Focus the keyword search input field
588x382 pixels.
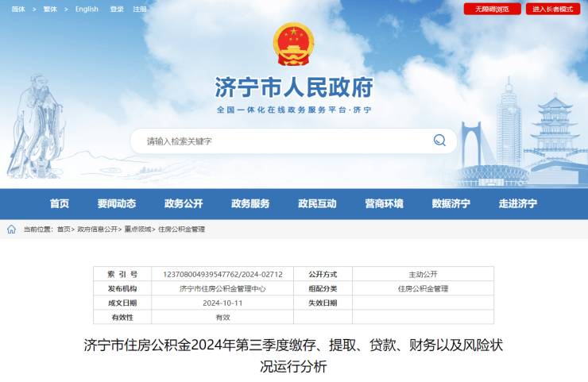[x=282, y=141]
